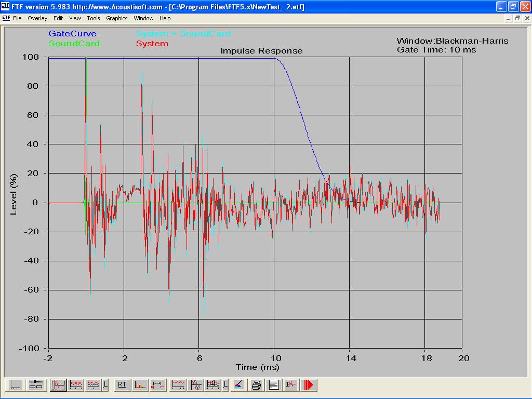Screen dimensions: 532x399
Task: Click the color pencil graph-colors toolbar icon
Action: [238, 385]
